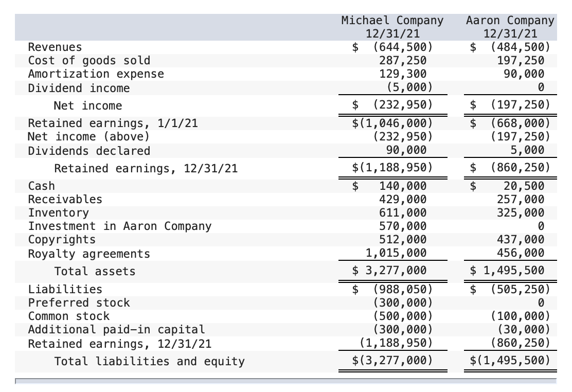Click the "Aaron Company" column header

(x=510, y=21)
